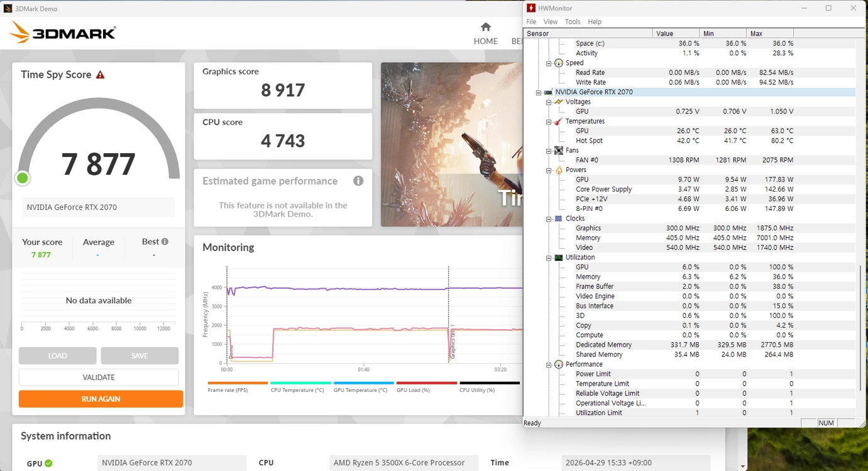Open the View menu in HWMonitor
The width and height of the screenshot is (868, 471).
(x=551, y=22)
